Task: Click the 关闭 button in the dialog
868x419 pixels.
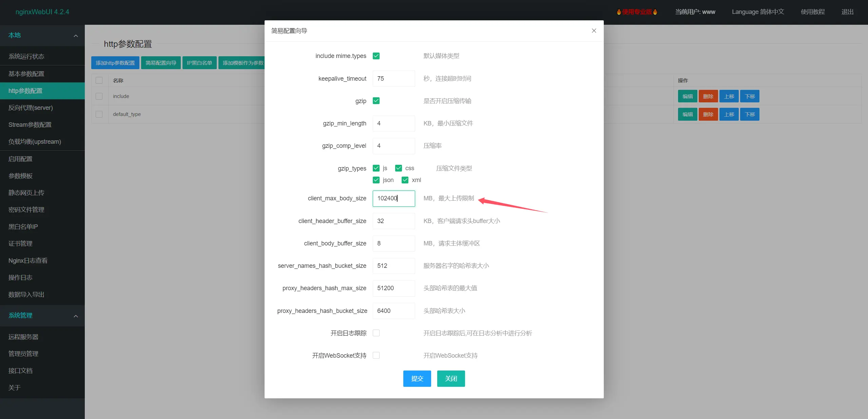Action: tap(451, 378)
